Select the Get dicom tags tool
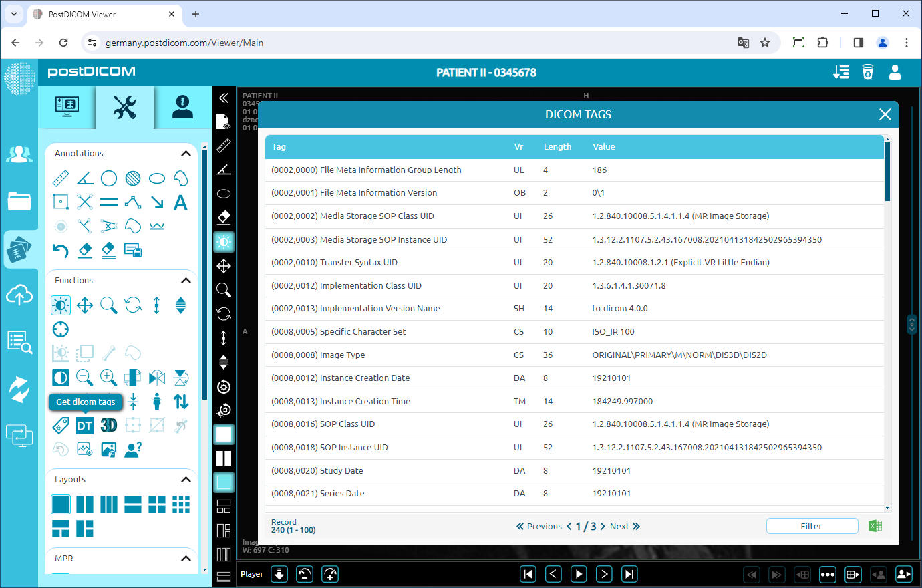922x588 pixels. coord(84,425)
